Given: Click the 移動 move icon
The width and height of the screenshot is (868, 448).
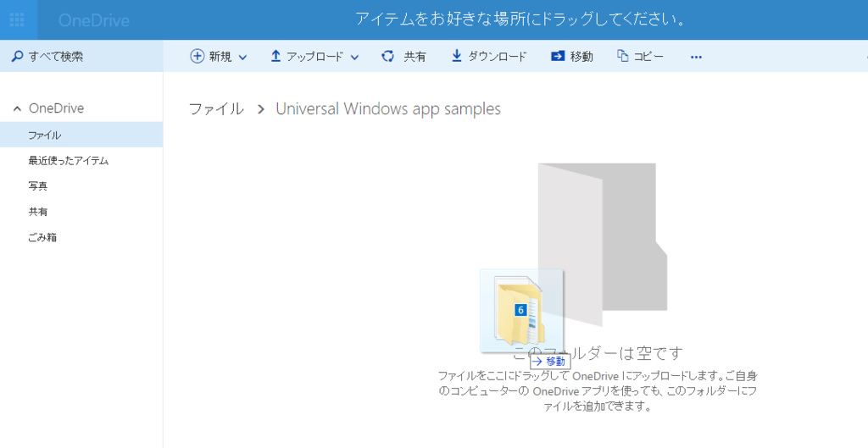Looking at the screenshot, I should point(558,56).
